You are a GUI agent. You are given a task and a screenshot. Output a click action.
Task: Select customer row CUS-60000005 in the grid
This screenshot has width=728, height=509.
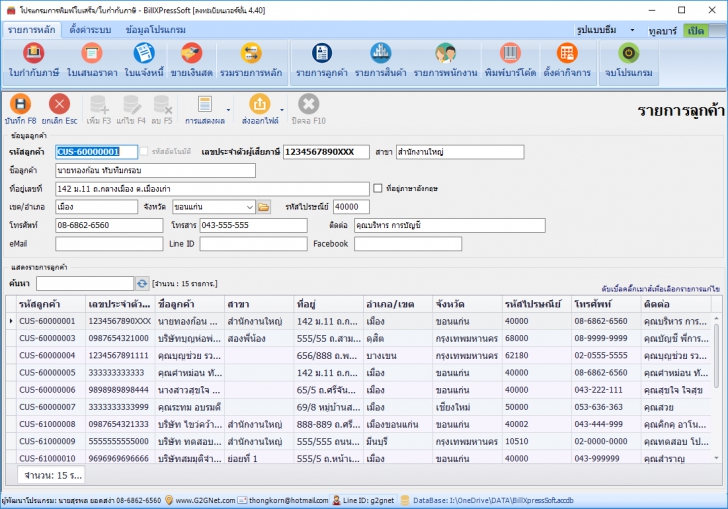pos(47,372)
